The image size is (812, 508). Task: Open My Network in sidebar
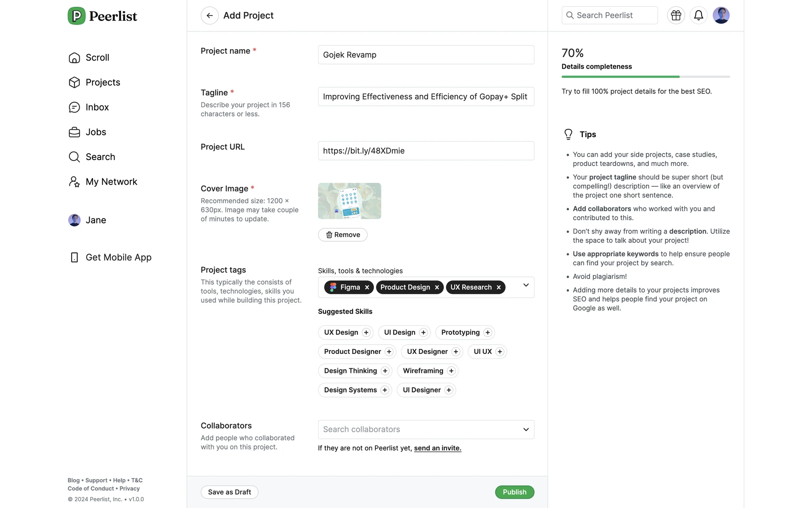111,182
